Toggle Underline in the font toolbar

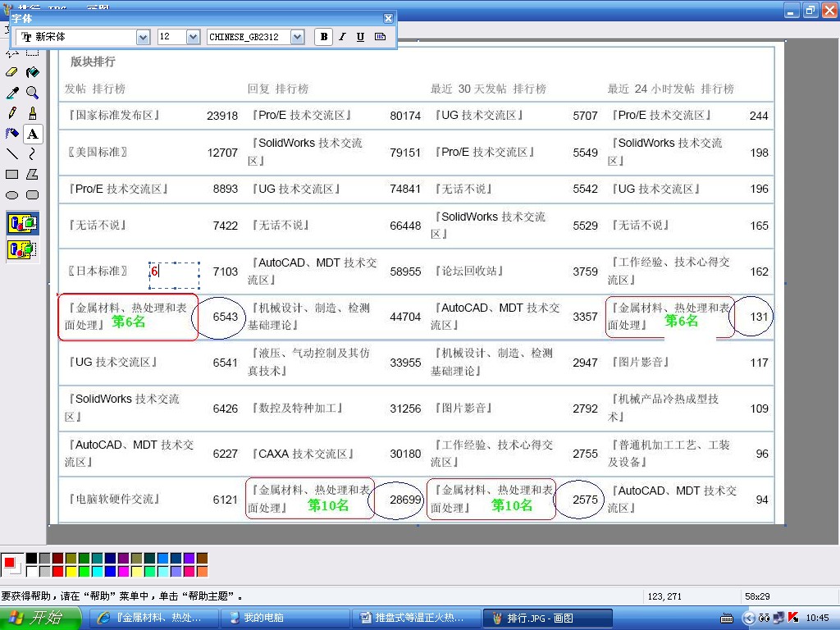[361, 36]
